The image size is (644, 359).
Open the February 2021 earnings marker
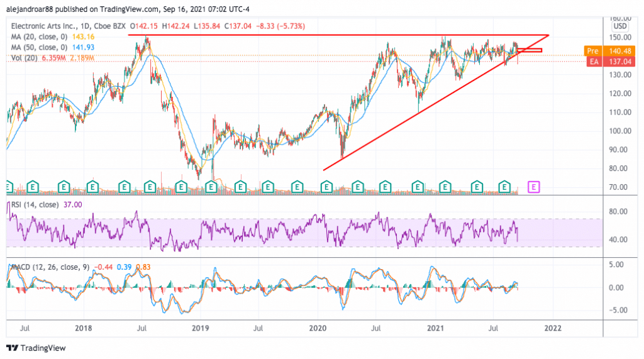tap(445, 187)
